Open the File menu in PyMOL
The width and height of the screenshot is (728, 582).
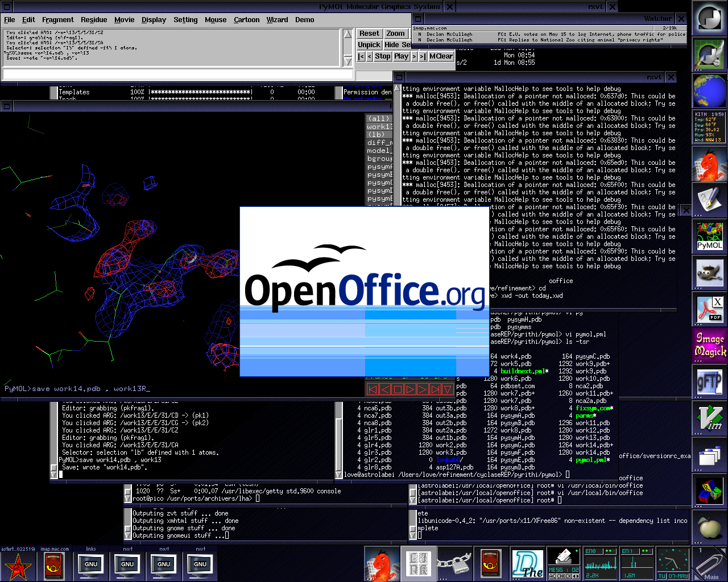coord(10,19)
